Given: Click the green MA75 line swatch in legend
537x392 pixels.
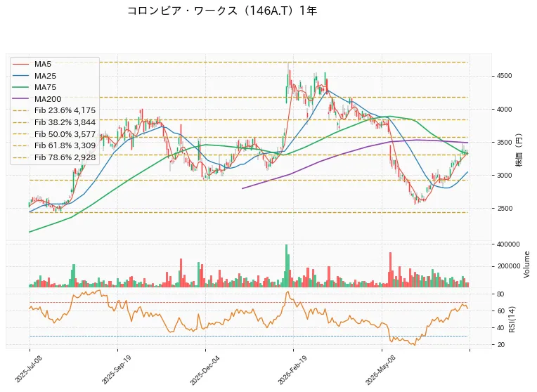Looking at the screenshot, I should pyautogui.click(x=20, y=87).
